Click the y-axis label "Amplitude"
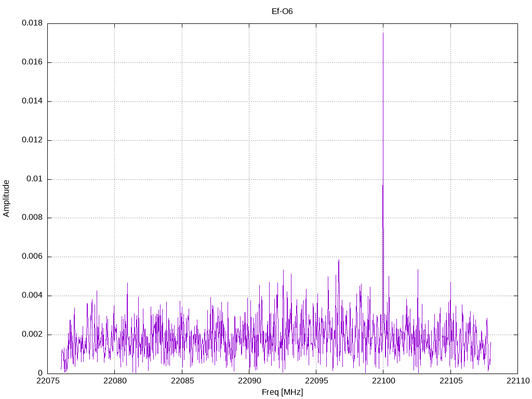 pyautogui.click(x=6, y=198)
